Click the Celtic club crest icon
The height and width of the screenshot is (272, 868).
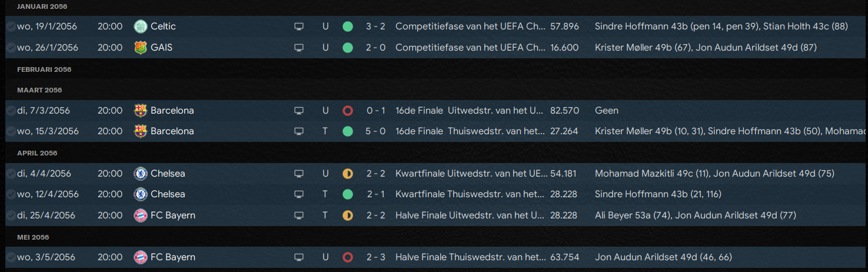[140, 26]
